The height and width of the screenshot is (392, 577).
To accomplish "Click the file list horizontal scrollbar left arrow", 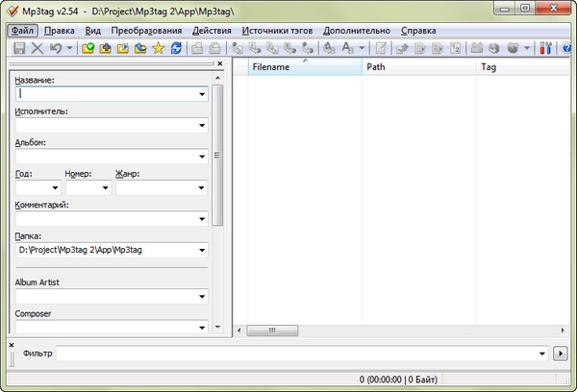I will (238, 331).
